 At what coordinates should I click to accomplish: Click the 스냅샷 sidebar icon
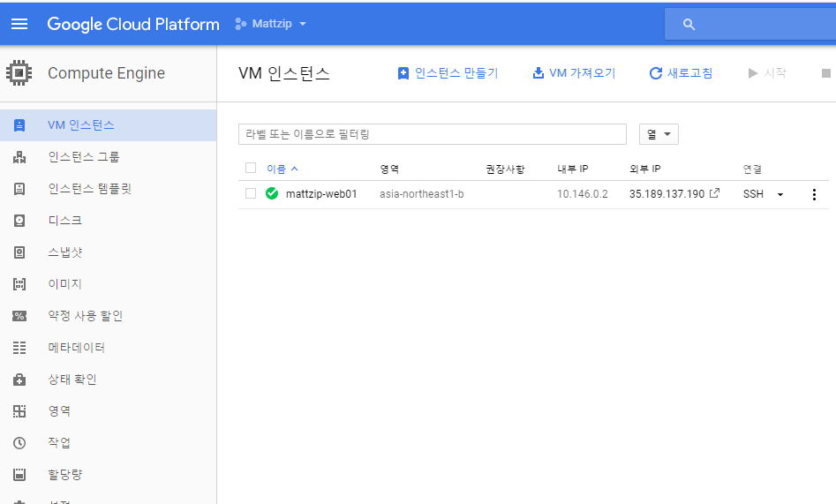[19, 252]
